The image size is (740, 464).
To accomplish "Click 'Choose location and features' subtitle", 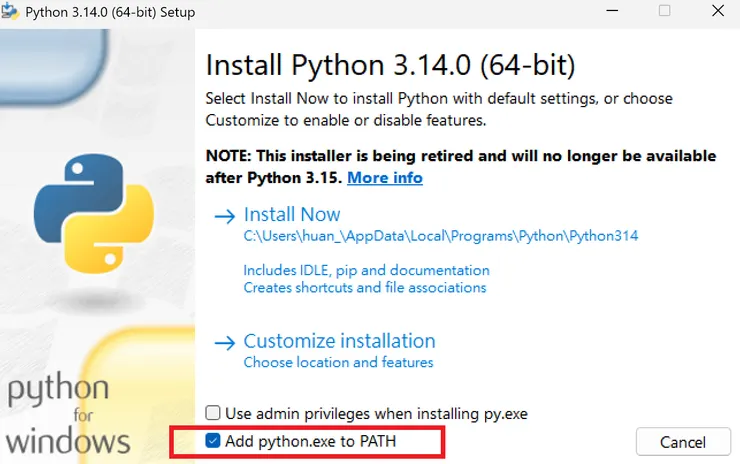I will pos(339,362).
